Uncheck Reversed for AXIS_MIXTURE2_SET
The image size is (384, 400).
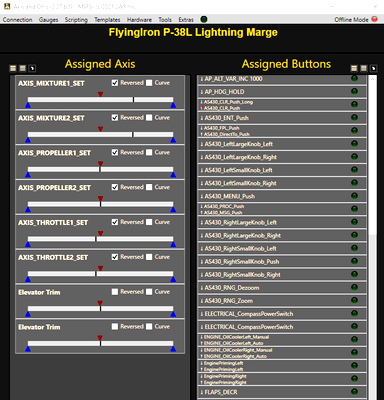click(x=115, y=118)
